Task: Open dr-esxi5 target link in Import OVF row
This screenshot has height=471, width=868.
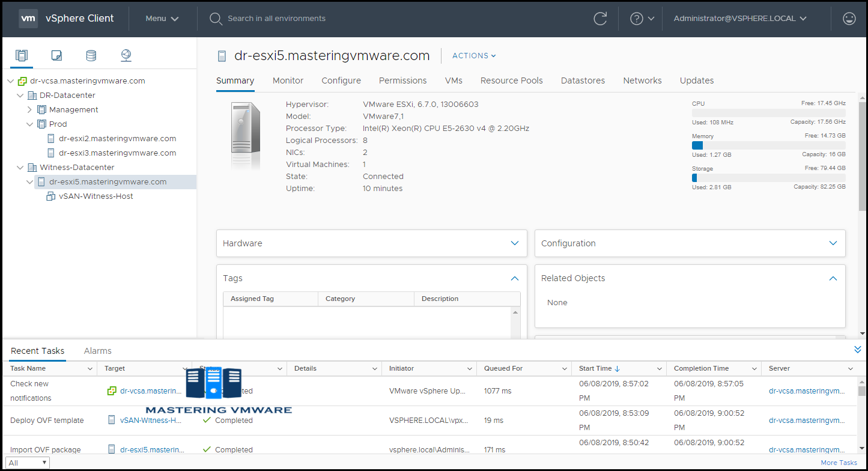Action: (152, 449)
